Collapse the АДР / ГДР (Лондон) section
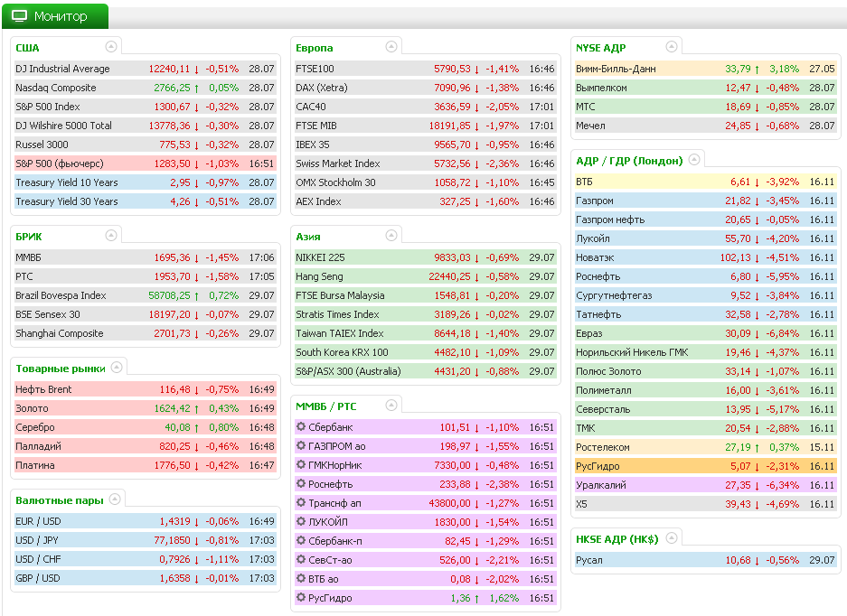Viewport: 847px width, 616px height. coord(694,159)
